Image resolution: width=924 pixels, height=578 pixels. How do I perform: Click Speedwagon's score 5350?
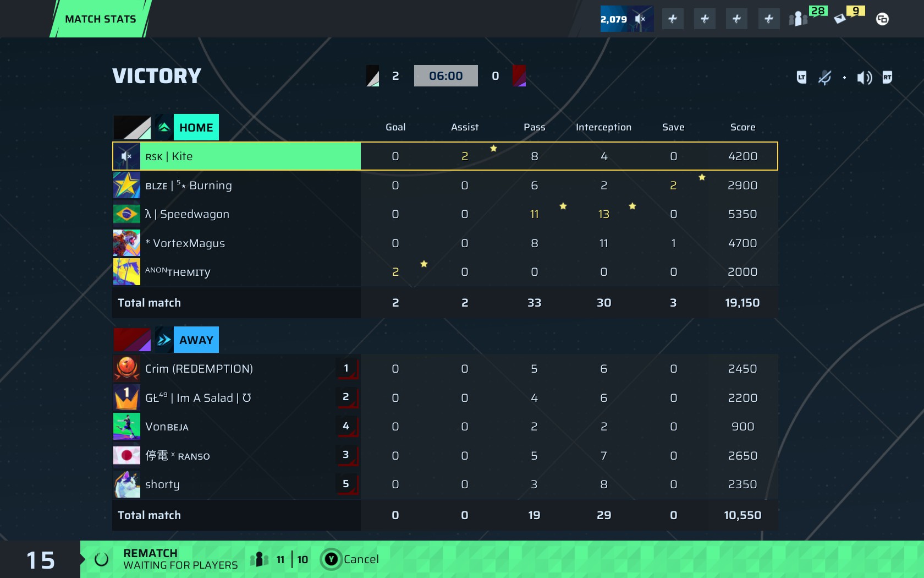pyautogui.click(x=743, y=214)
